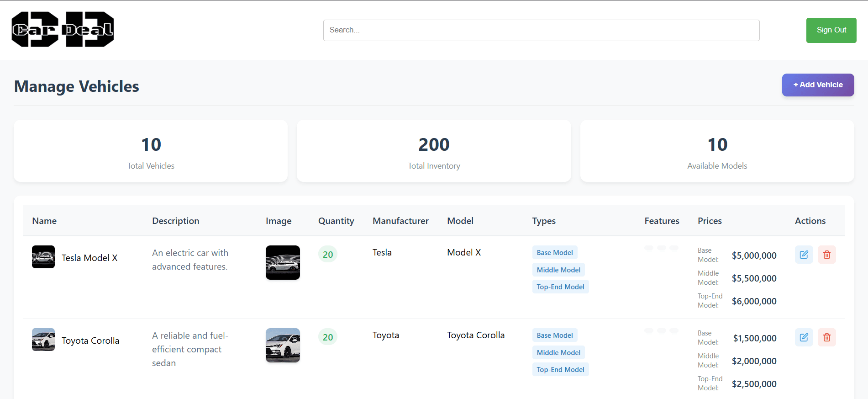Image resolution: width=868 pixels, height=399 pixels.
Task: Click the Model column header
Action: [460, 221]
